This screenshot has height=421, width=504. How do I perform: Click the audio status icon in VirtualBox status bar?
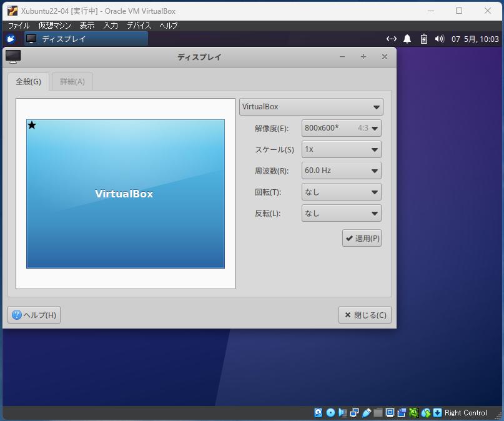point(342,412)
